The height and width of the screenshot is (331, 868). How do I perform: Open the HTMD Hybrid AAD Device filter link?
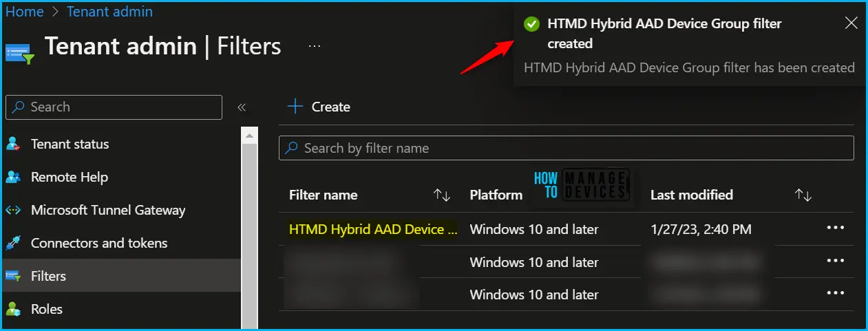tap(373, 230)
